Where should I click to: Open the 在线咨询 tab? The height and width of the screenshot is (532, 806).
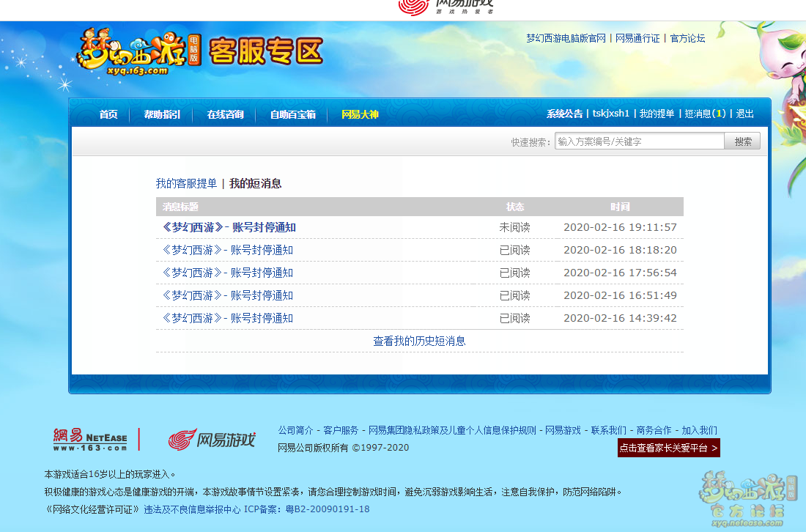[225, 114]
